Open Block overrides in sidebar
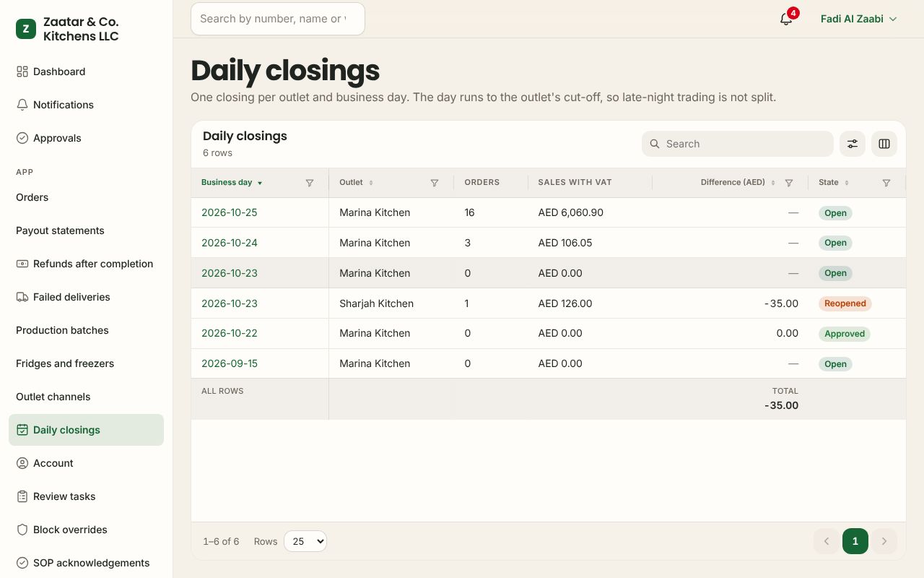924x578 pixels. (86, 530)
